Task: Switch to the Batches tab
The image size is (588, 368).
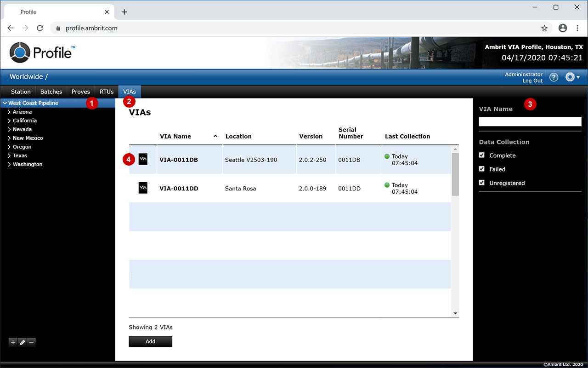Action: pyautogui.click(x=51, y=92)
